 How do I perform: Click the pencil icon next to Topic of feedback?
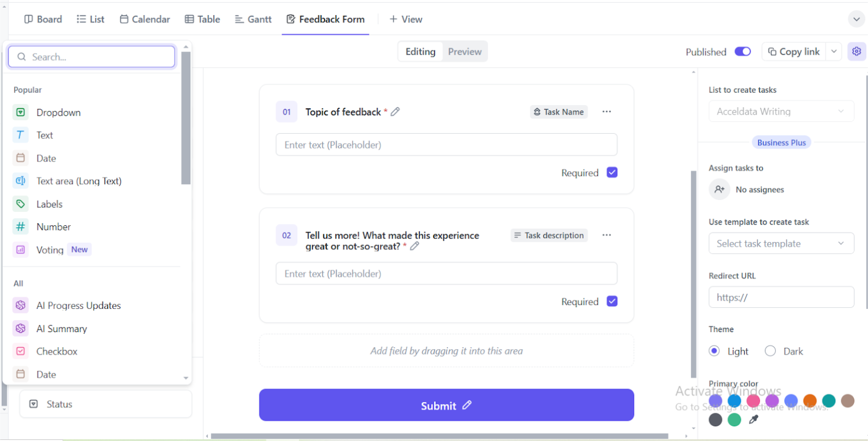[396, 112]
